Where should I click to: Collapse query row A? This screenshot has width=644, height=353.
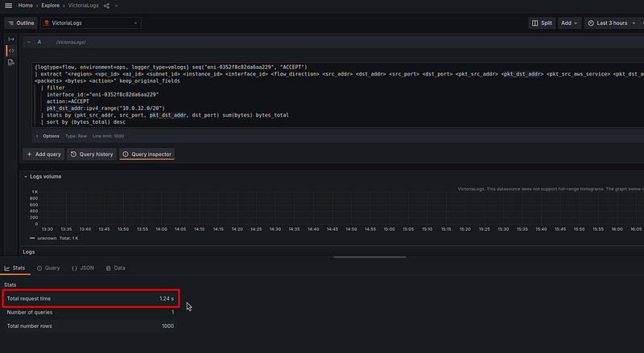[x=28, y=42]
